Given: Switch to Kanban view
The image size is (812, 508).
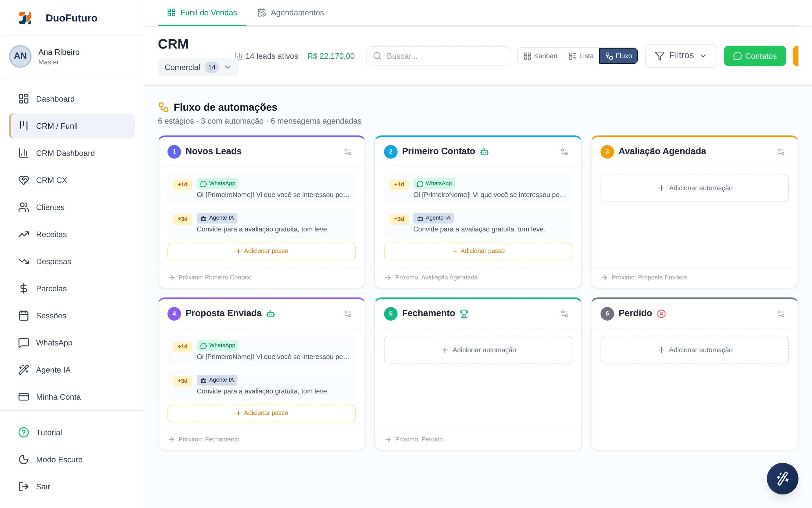Looking at the screenshot, I should [540, 56].
